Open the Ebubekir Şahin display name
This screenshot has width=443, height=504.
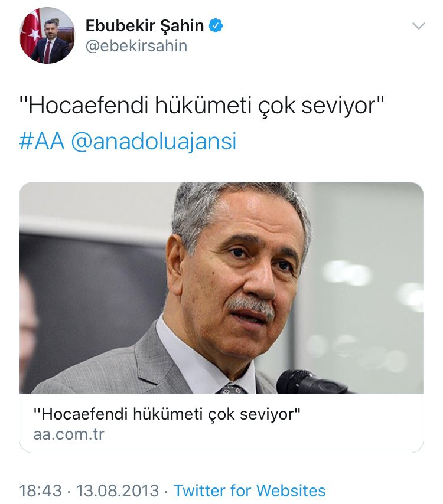tap(145, 26)
